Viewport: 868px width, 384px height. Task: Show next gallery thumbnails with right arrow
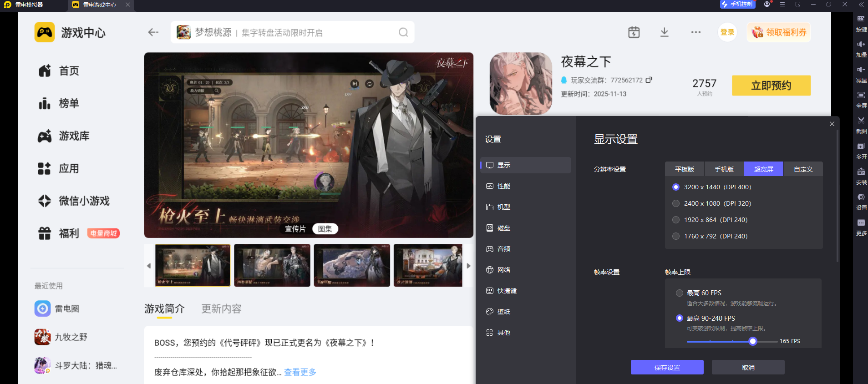click(468, 266)
